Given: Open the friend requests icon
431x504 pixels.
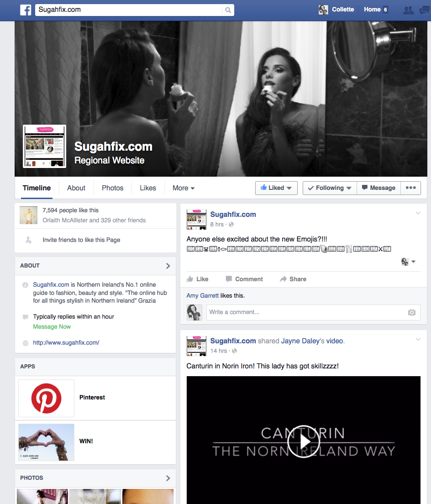Looking at the screenshot, I should (x=408, y=10).
